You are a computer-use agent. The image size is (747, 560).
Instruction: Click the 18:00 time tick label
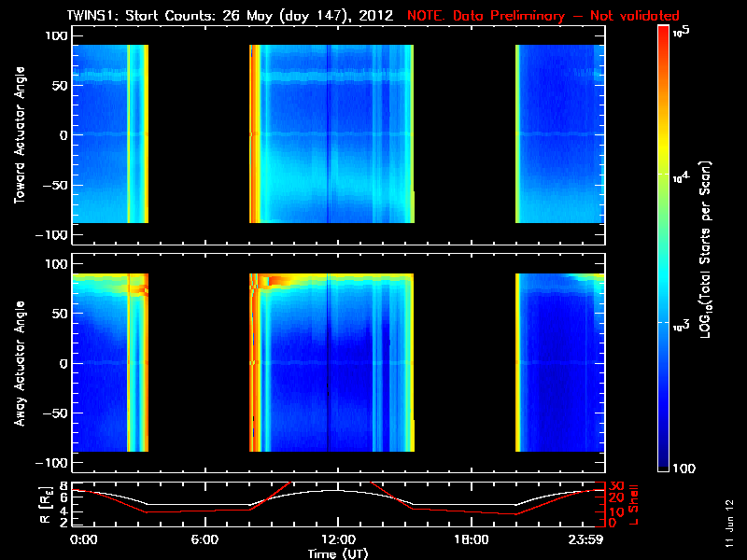(x=471, y=539)
